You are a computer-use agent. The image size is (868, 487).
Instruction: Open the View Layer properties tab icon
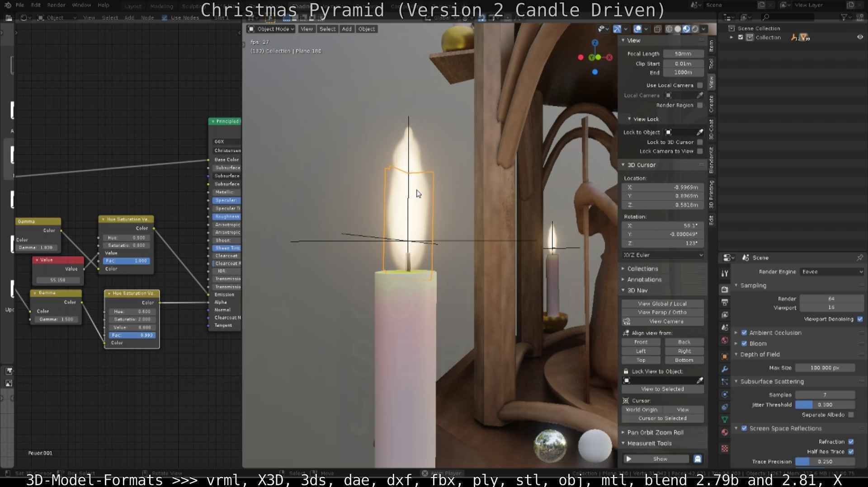725,315
